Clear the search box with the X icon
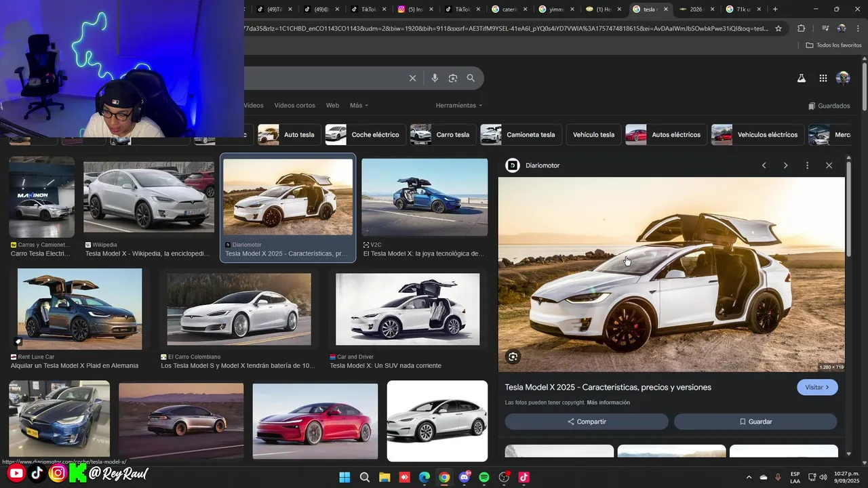This screenshot has width=868, height=488. coord(412,78)
